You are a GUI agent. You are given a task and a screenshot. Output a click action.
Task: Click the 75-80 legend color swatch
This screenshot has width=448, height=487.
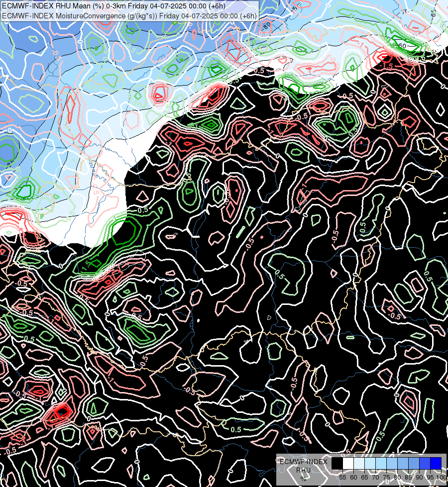click(392, 463)
